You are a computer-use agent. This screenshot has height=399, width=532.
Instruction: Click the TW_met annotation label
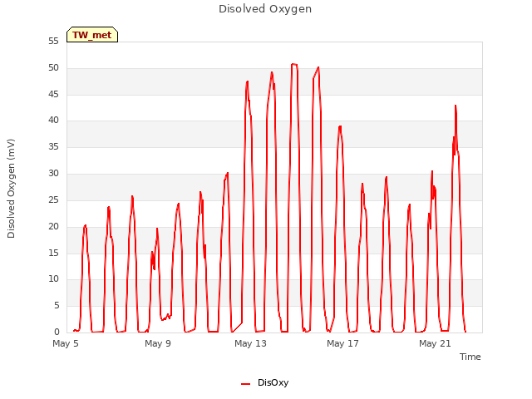tap(92, 35)
